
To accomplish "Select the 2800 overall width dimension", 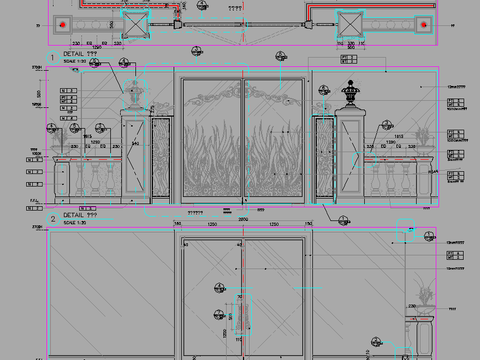I will tap(243, 220).
